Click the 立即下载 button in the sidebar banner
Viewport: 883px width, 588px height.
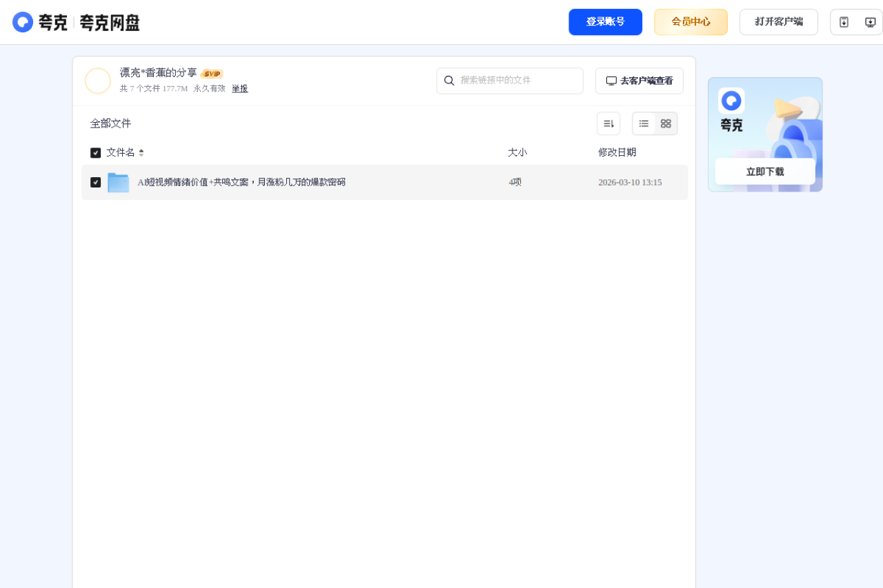764,172
